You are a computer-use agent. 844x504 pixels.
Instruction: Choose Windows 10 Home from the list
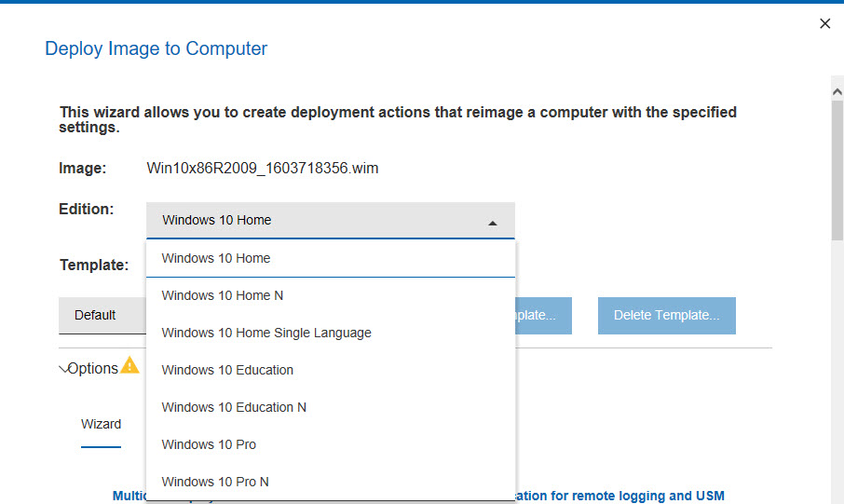tap(216, 258)
